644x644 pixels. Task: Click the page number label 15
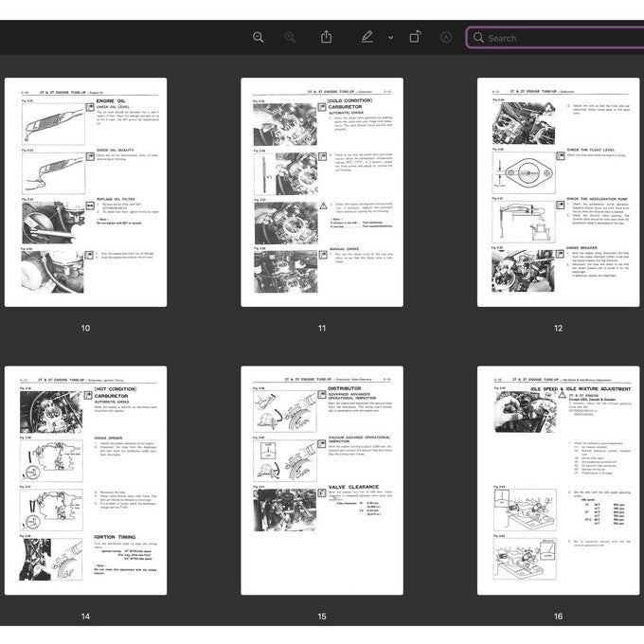pos(322,617)
